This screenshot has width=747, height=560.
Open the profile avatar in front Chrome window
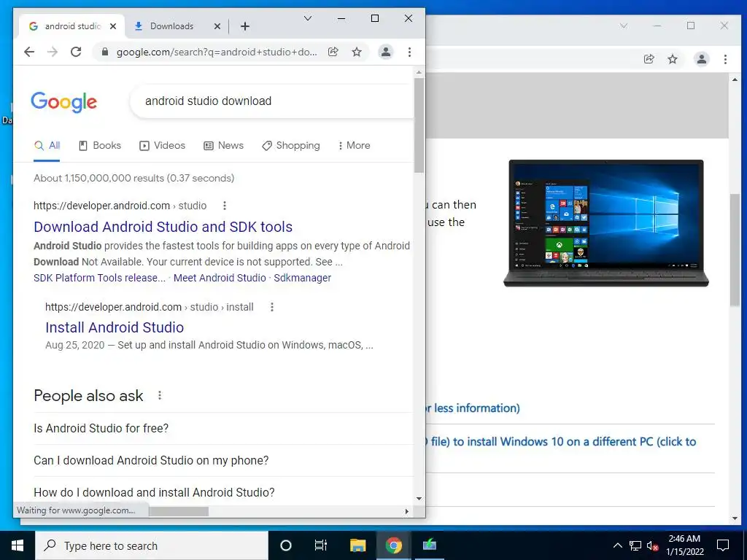point(386,52)
